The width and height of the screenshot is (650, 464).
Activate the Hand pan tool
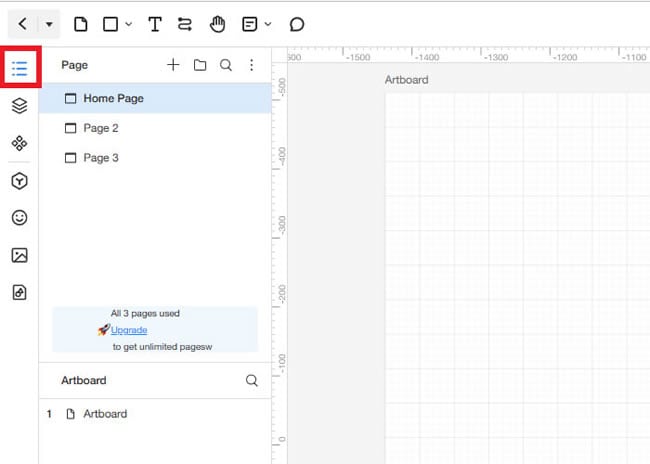coord(217,24)
